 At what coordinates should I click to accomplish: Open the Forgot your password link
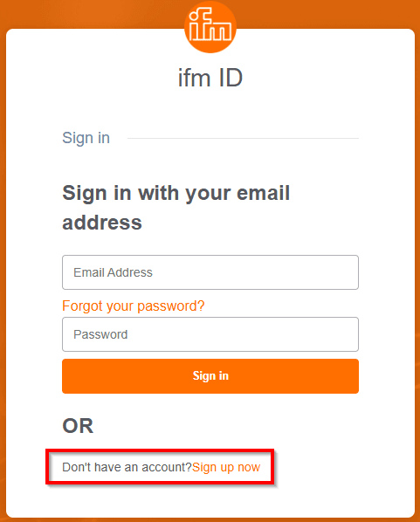point(134,306)
